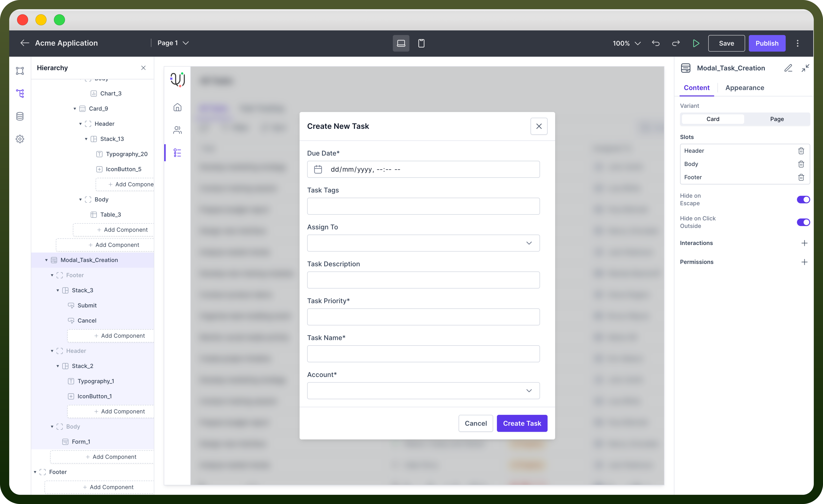Select IconButton_1 in the hierarchy
Viewport: 823px width, 504px height.
pyautogui.click(x=95, y=396)
